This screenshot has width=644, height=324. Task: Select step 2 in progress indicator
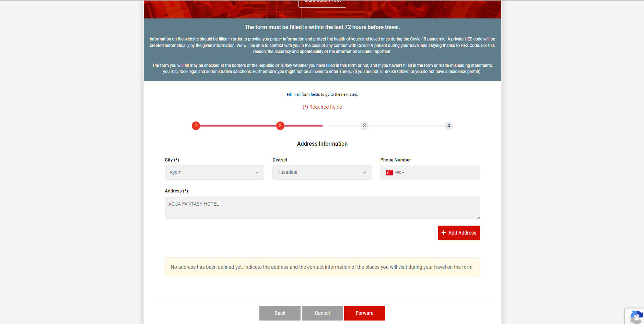tap(280, 126)
